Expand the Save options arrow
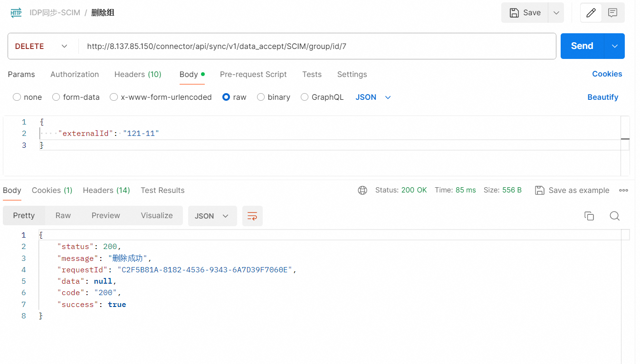Viewport: 640px width, 364px height. click(556, 13)
